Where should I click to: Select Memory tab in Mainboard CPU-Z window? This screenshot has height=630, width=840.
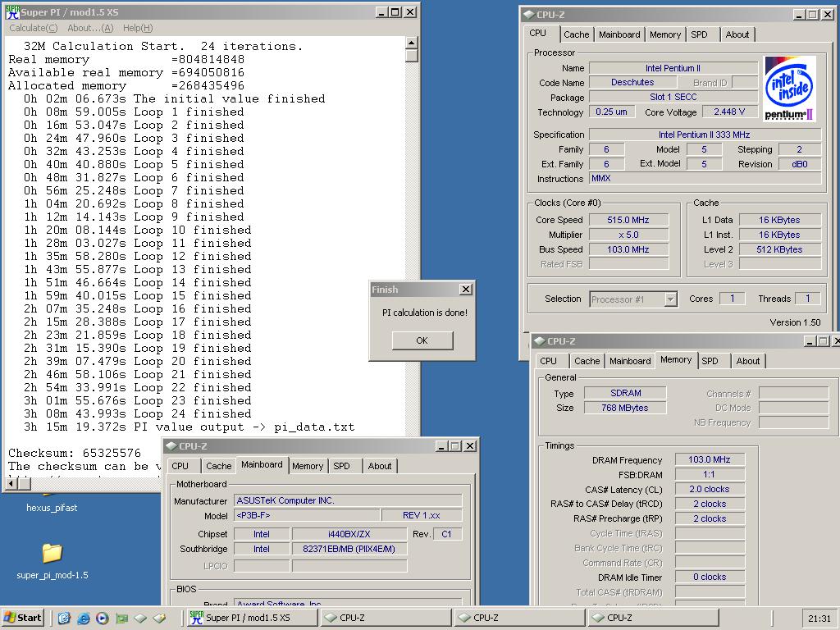pos(308,466)
